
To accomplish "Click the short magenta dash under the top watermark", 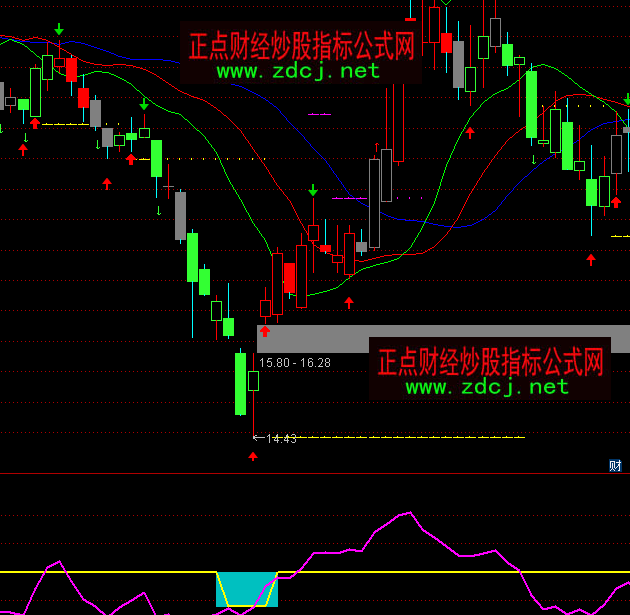I will point(319,115).
